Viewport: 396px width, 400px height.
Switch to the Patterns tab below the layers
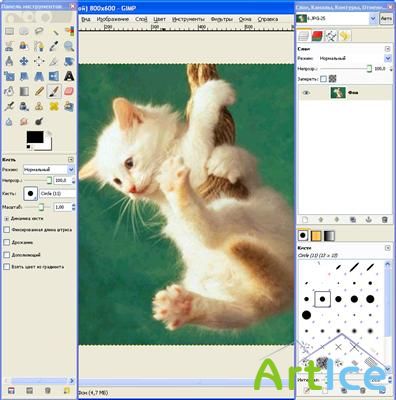coord(315,236)
